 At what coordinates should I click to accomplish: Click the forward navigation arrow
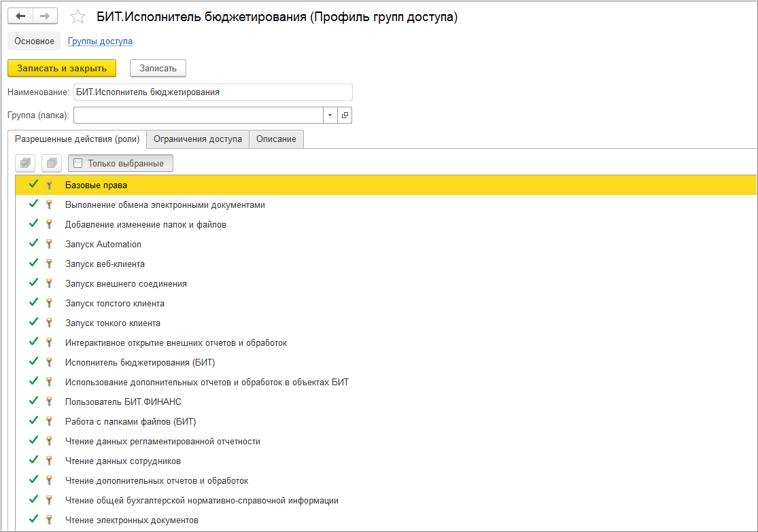click(45, 16)
